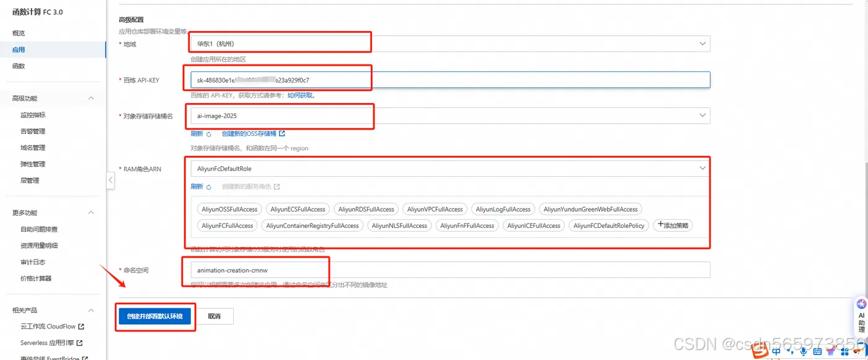The width and height of the screenshot is (868, 360).
Task: Click AliyunRDSFullAccess policy tag
Action: (x=366, y=209)
